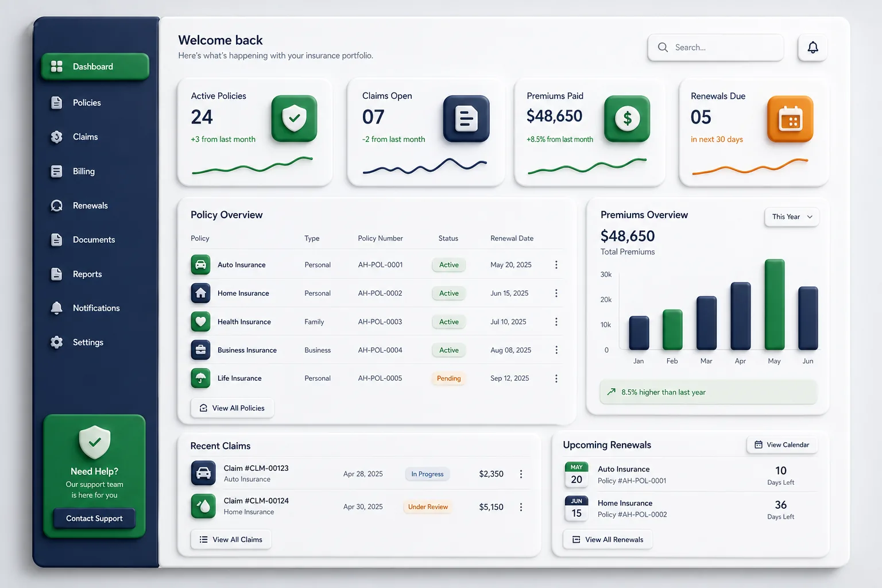Click the Renewal Date column header
This screenshot has height=588, width=882.
click(x=512, y=238)
